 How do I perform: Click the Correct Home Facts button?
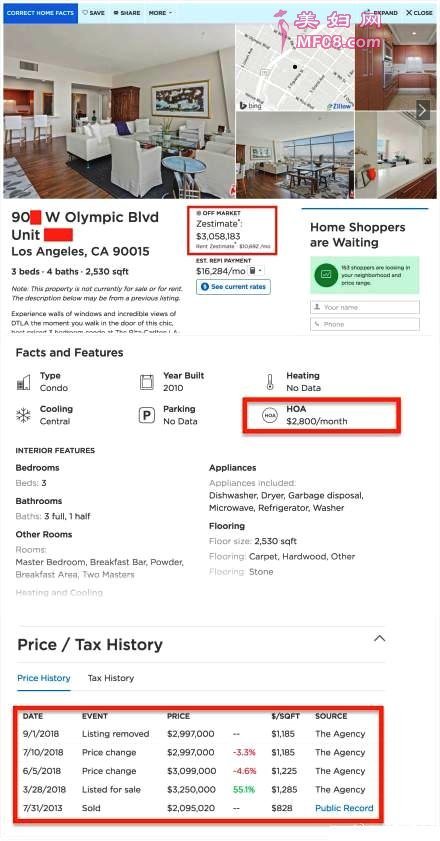pos(41,13)
